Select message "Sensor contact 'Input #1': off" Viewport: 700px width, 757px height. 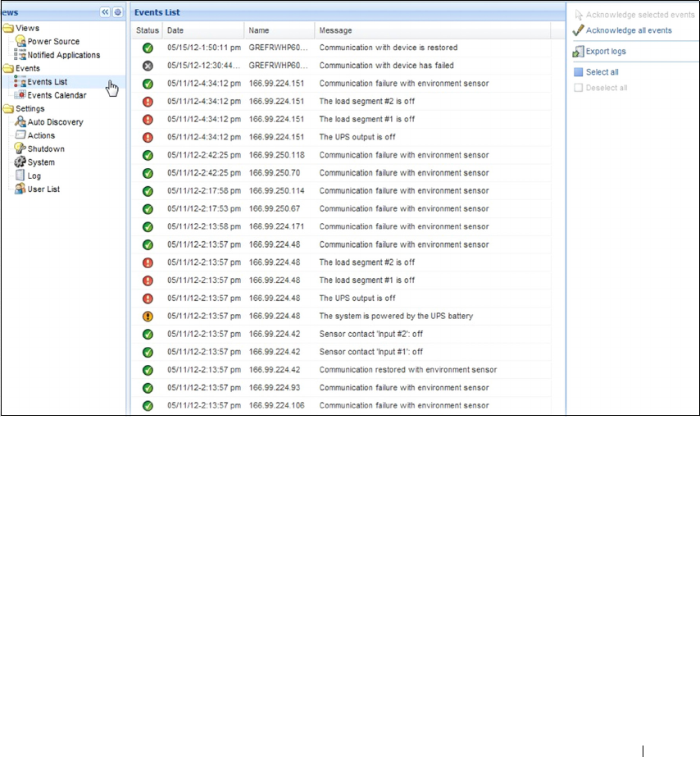(x=371, y=352)
